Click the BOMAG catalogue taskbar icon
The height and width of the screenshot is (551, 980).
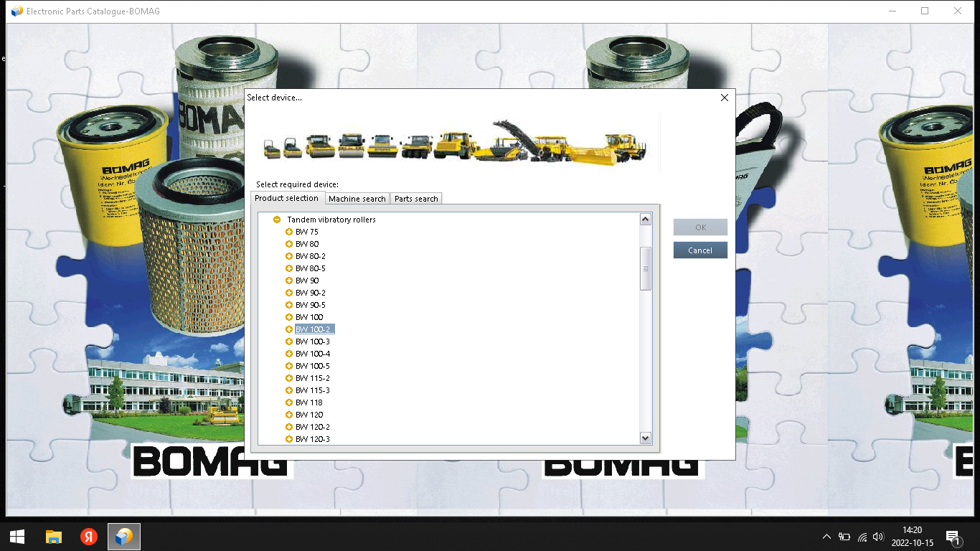point(124,537)
